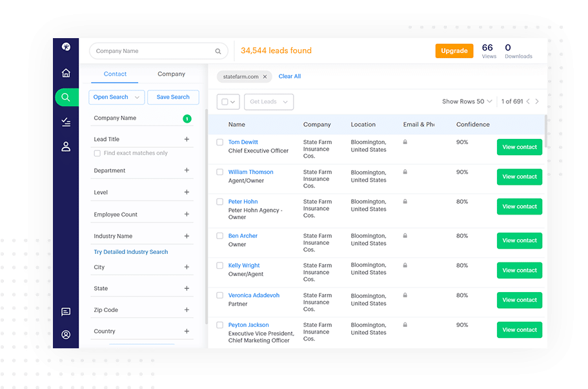The width and height of the screenshot is (588, 389).
Task: Open the Home page from the sidebar
Action: 66,73
